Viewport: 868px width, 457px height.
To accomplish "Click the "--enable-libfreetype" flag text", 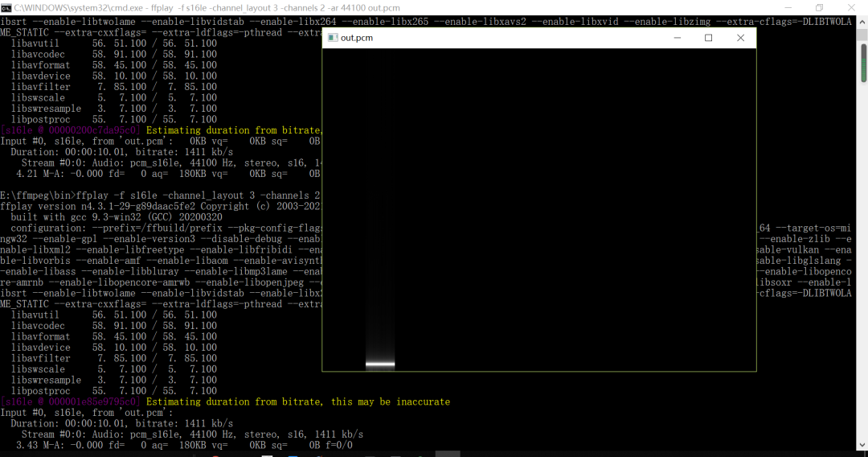I will click(130, 250).
